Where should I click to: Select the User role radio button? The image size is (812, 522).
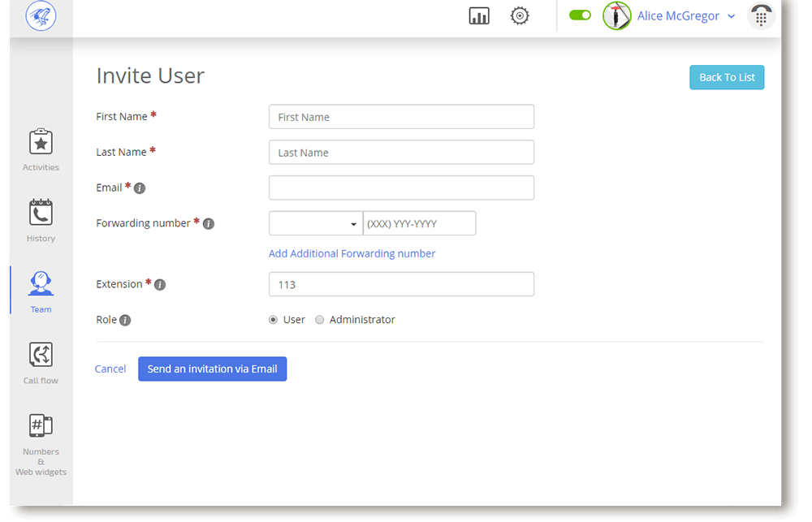pos(273,320)
